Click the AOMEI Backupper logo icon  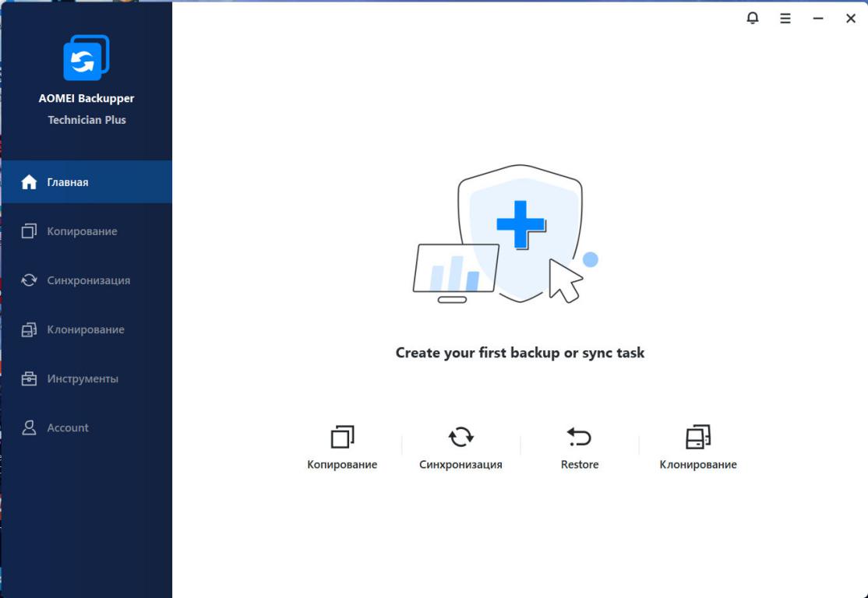86,58
